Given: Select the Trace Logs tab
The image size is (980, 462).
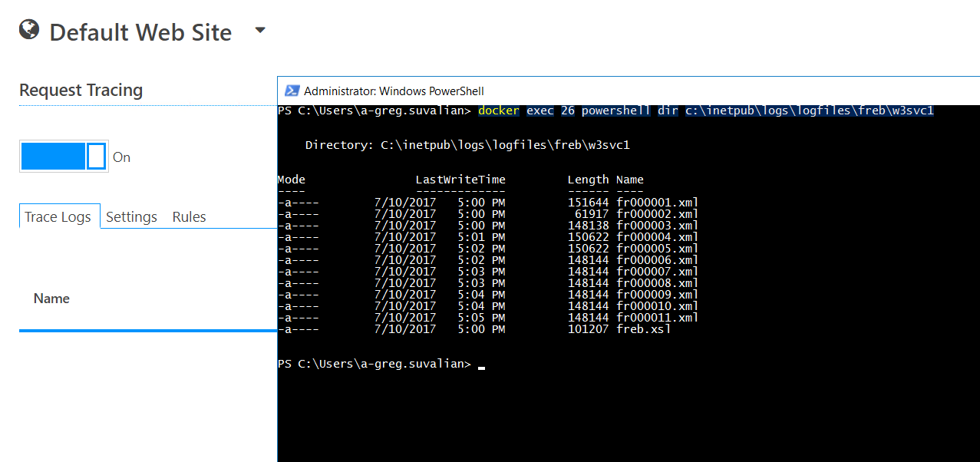Looking at the screenshot, I should (59, 216).
